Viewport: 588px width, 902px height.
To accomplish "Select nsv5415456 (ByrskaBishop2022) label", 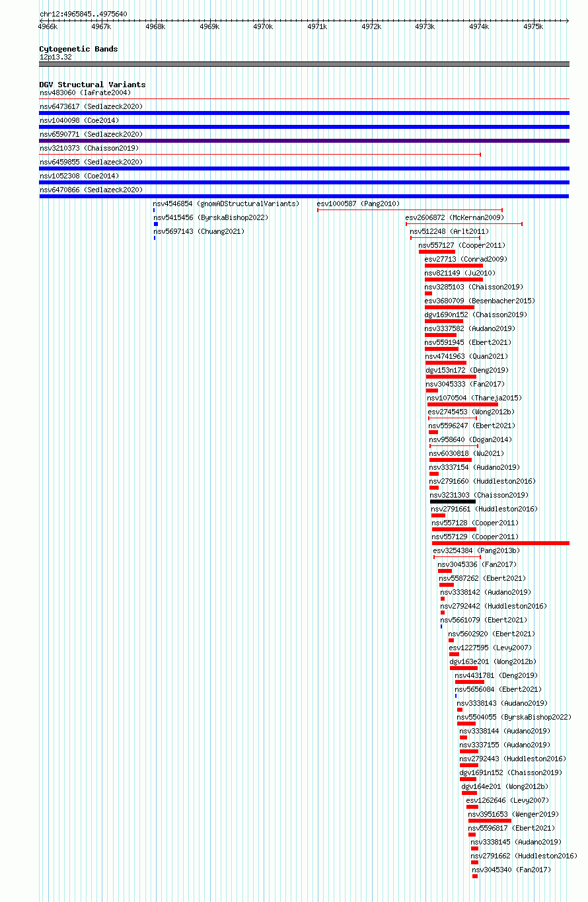I will pyautogui.click(x=211, y=217).
